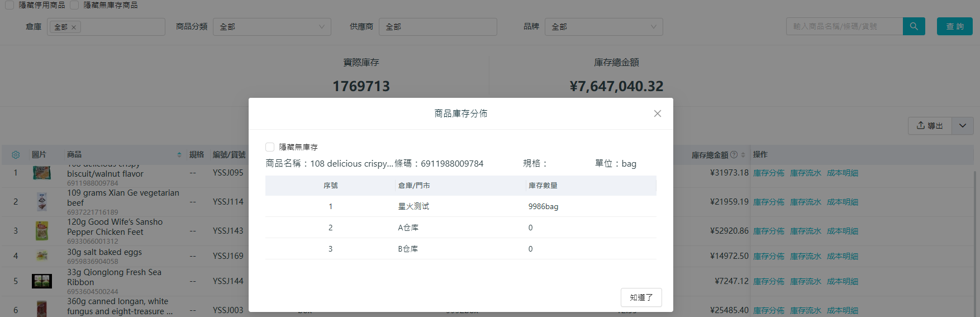Screen dimensions: 980x317
Task: Enable the 隱藏無庫存商品 checkbox
Action: coord(74,5)
